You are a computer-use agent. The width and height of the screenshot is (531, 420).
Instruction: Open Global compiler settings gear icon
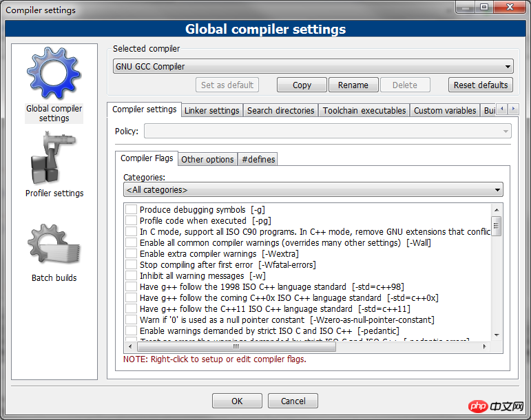(54, 74)
